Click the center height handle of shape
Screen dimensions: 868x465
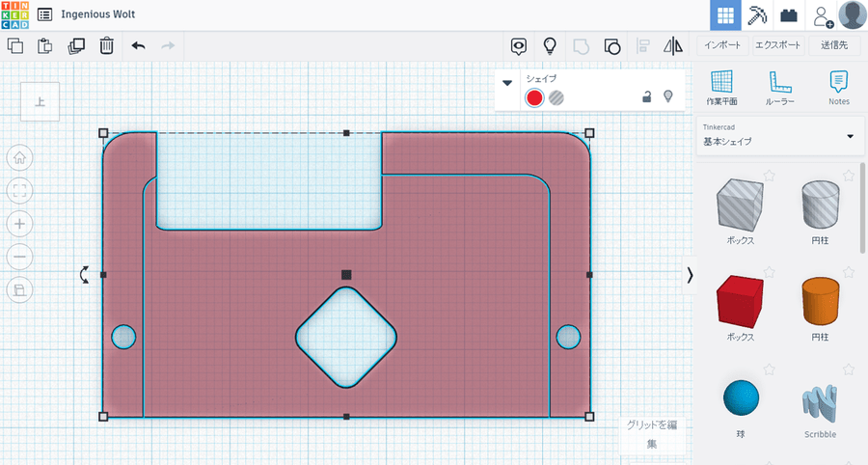click(346, 275)
